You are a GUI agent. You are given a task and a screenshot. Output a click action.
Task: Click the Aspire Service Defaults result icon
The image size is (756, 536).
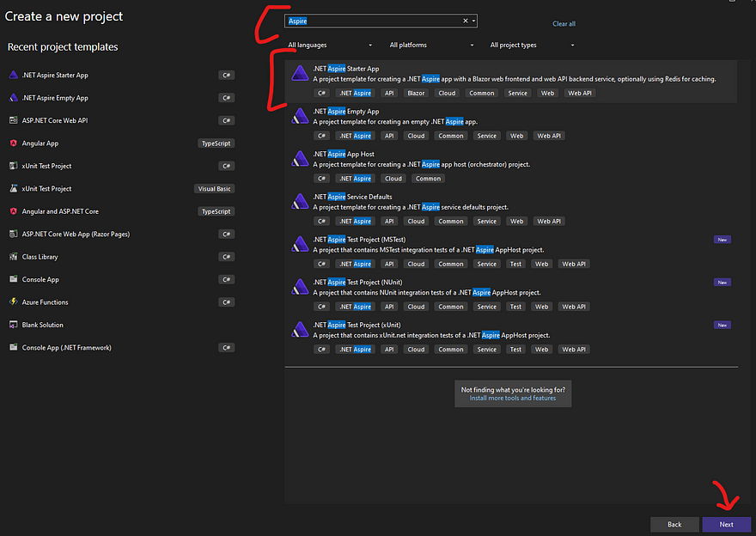point(300,202)
